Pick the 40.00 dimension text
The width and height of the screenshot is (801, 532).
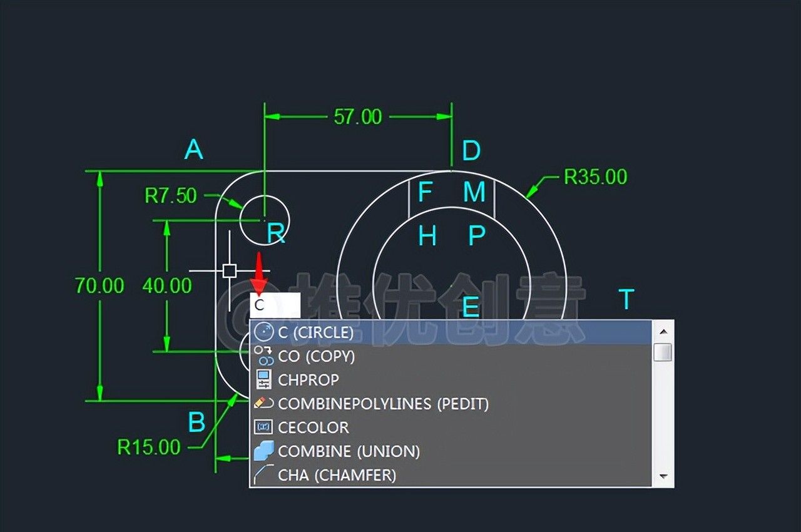[167, 286]
